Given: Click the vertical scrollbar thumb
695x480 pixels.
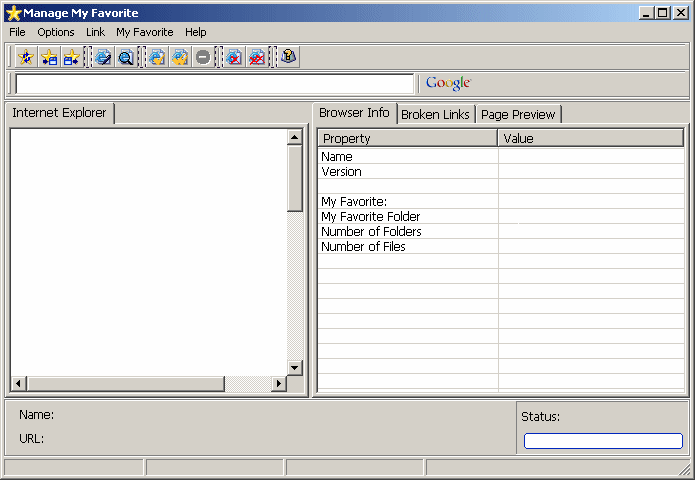Looking at the screenshot, I should (x=294, y=178).
